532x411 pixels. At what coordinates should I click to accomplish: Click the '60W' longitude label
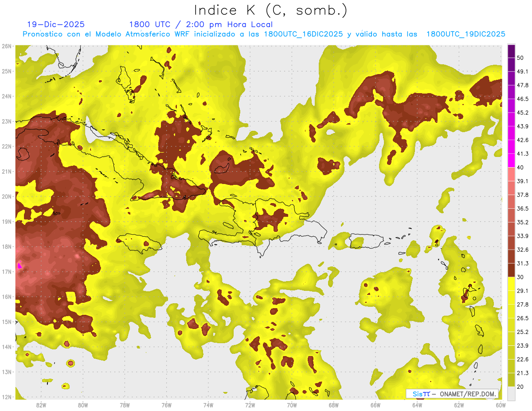pyautogui.click(x=501, y=405)
